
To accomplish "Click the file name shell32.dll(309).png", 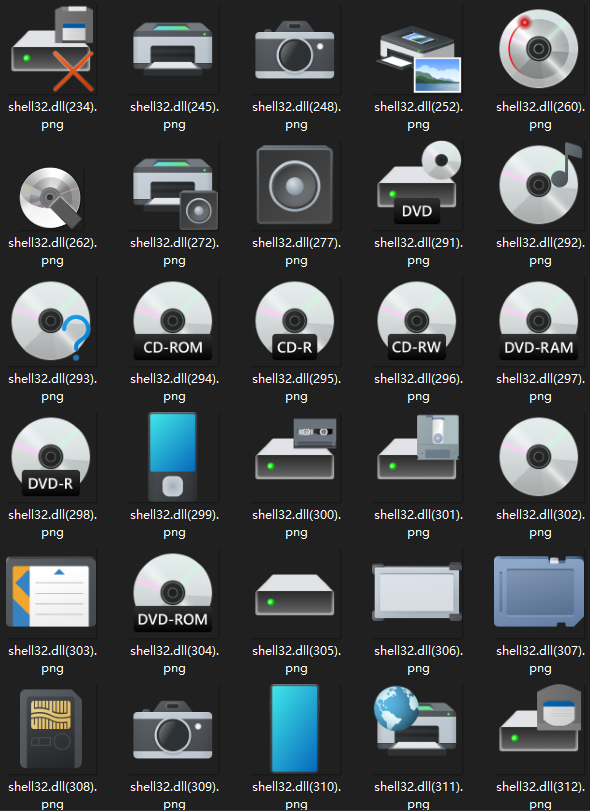I will [x=175, y=795].
